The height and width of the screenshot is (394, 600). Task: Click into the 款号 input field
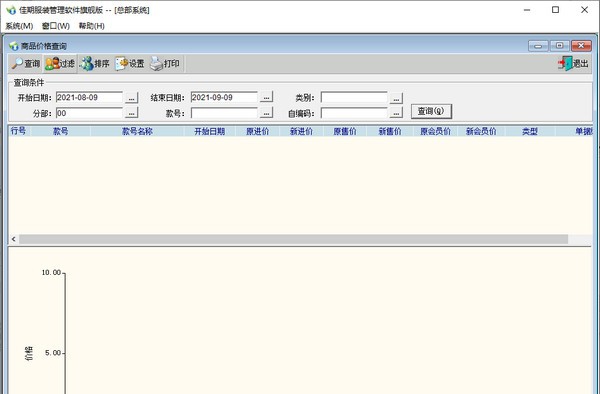point(224,113)
